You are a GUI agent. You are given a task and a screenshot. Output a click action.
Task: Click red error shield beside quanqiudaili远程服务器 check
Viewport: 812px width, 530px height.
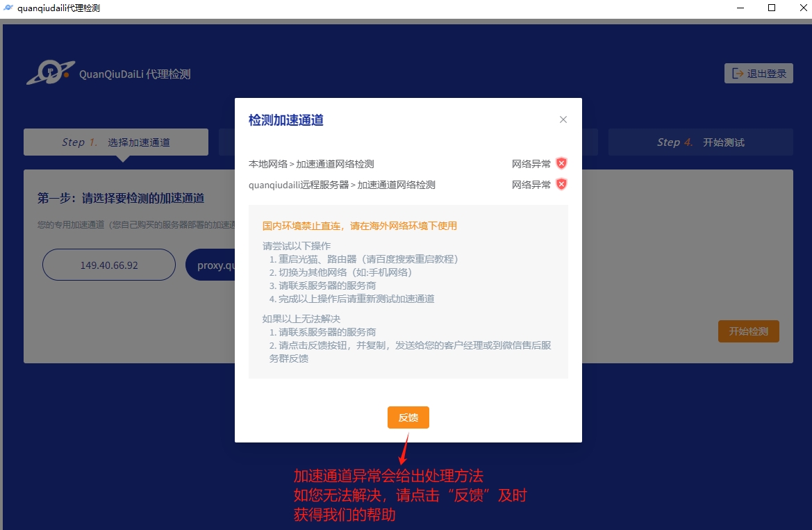pyautogui.click(x=561, y=185)
